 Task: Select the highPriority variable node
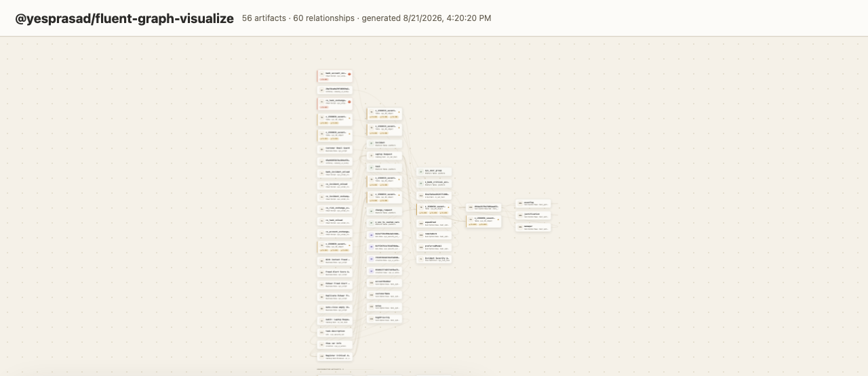pos(384,319)
